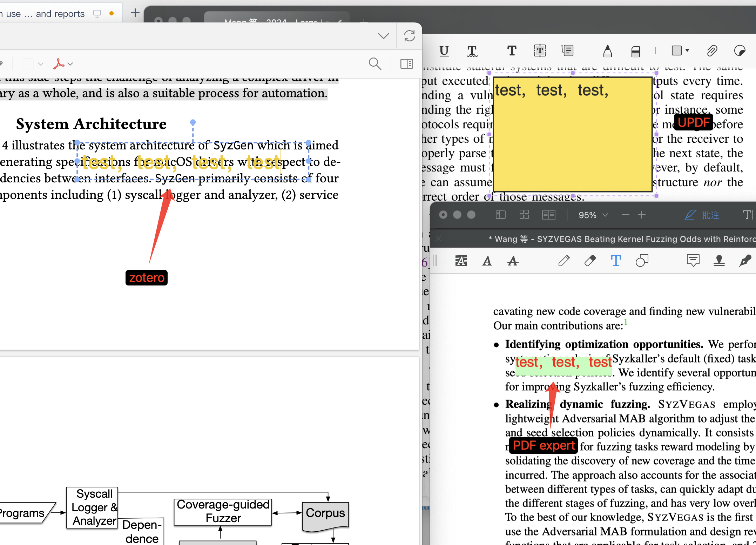Image resolution: width=756 pixels, height=545 pixels.
Task: Click the plus zoom-in button
Action: click(642, 215)
